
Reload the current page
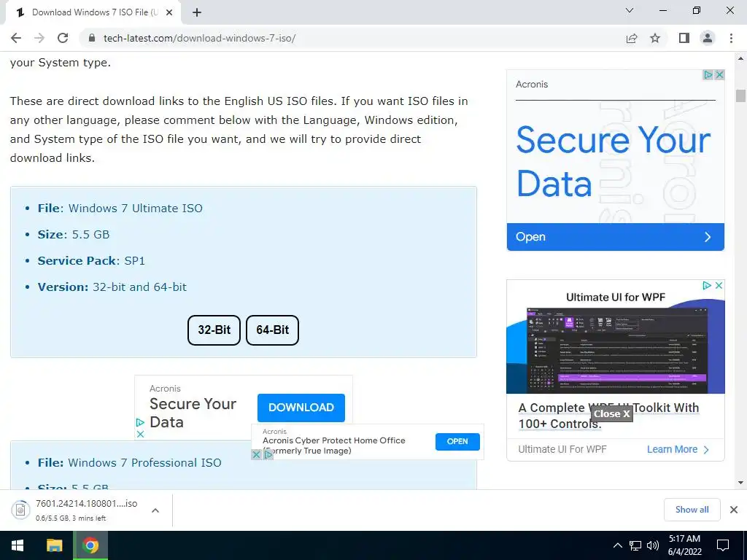tap(63, 38)
